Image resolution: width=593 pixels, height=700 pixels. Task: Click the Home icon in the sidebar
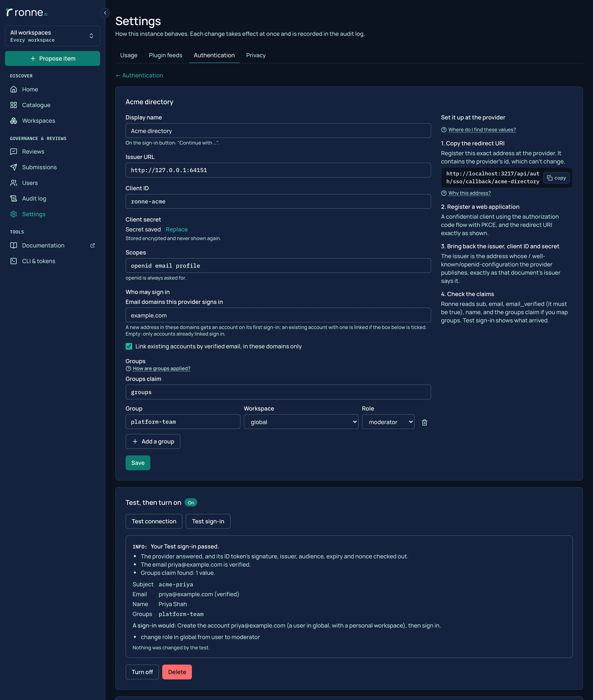click(13, 89)
